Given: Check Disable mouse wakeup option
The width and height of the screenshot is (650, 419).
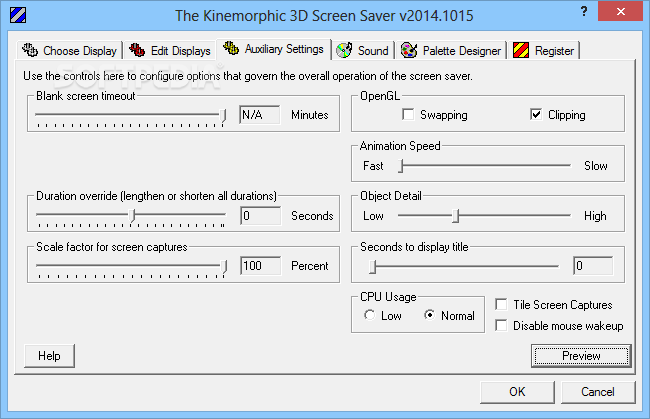Looking at the screenshot, I should (501, 325).
